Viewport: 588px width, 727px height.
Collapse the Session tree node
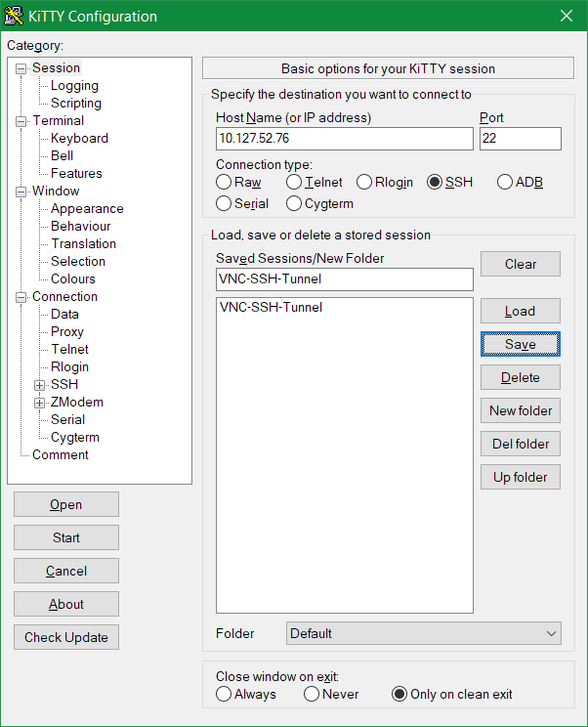(x=21, y=68)
